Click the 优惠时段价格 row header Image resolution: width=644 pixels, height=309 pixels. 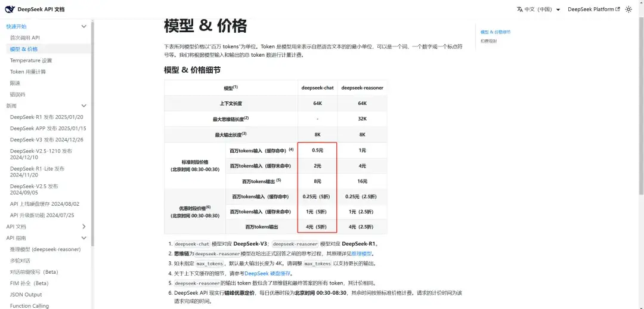coord(194,212)
